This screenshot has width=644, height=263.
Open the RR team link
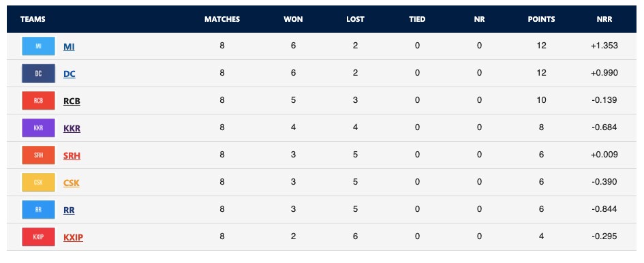(x=69, y=211)
